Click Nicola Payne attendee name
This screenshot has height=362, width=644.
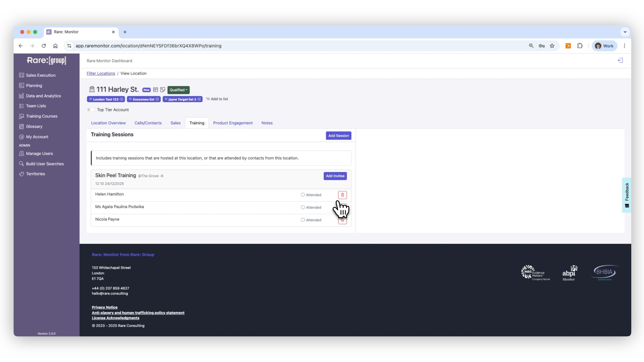tap(107, 219)
